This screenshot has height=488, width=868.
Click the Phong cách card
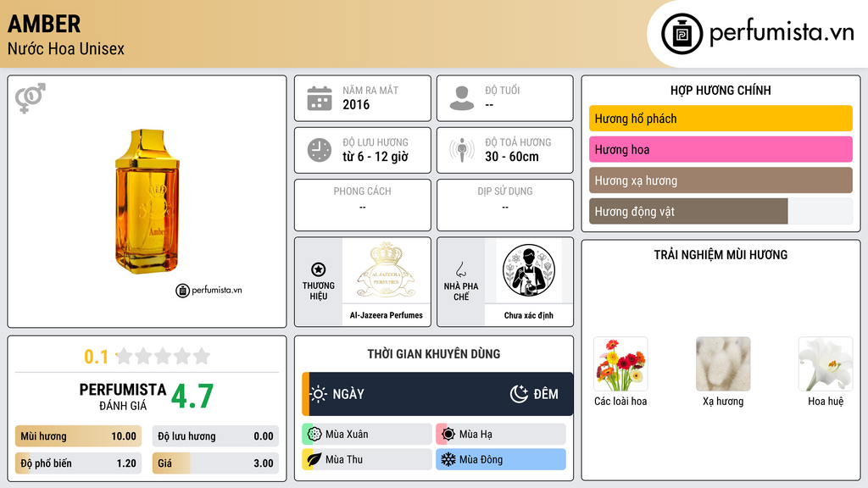tap(363, 205)
